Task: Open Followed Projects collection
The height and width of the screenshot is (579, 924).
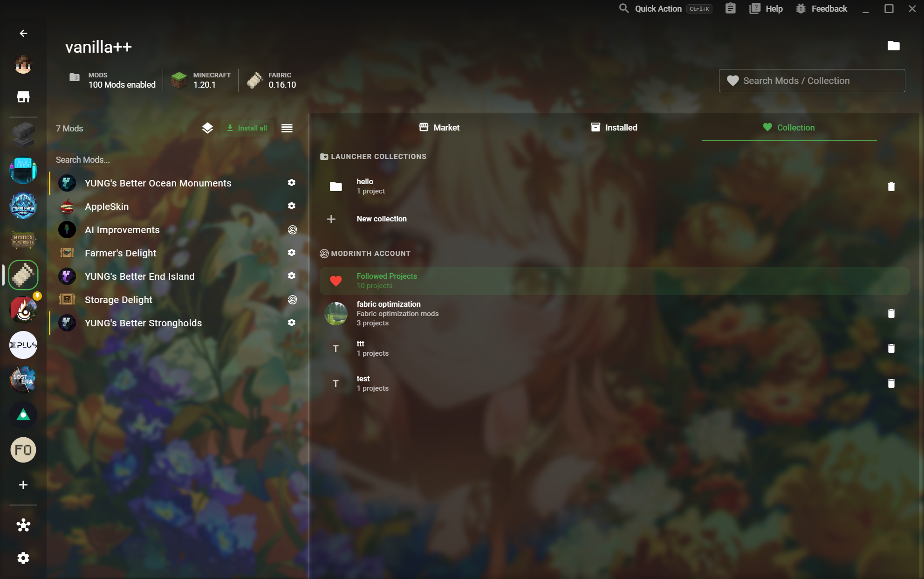Action: 614,281
